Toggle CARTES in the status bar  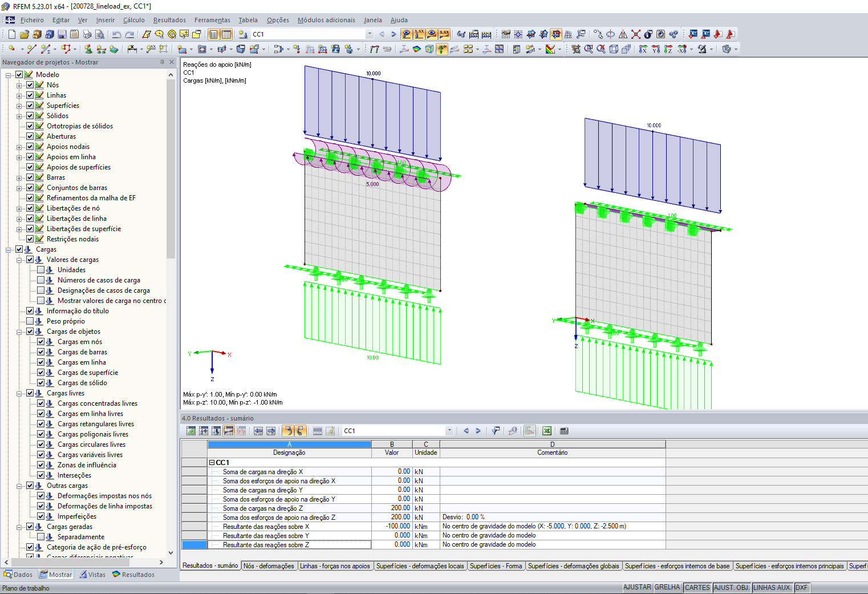pos(697,588)
